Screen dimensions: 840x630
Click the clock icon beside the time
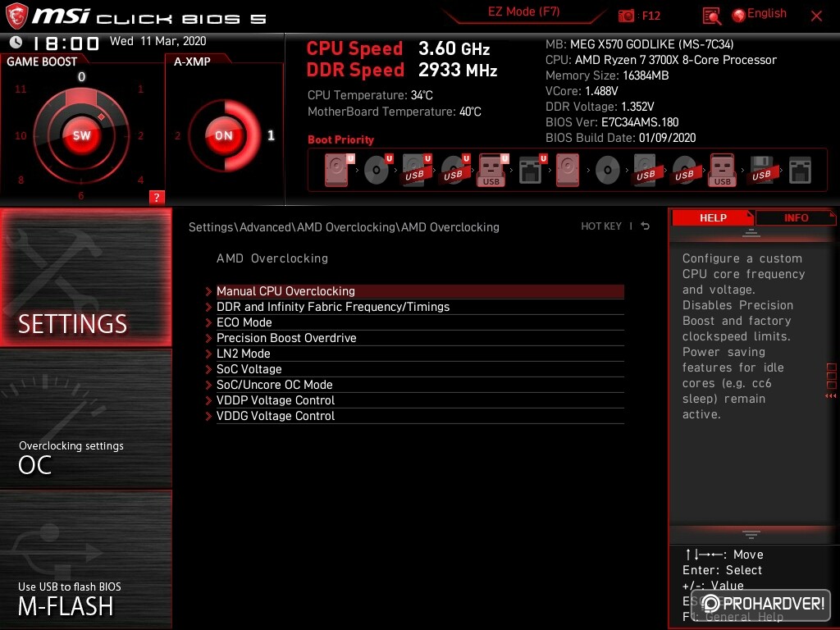point(16,42)
